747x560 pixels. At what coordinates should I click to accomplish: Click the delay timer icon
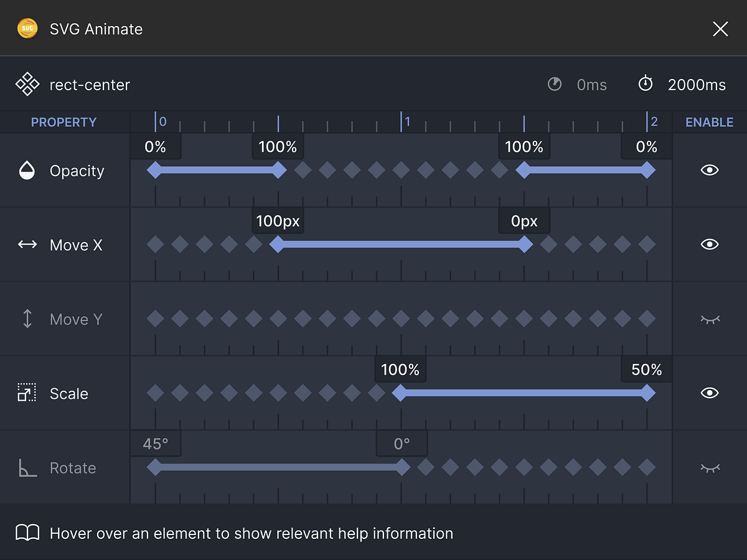click(555, 85)
